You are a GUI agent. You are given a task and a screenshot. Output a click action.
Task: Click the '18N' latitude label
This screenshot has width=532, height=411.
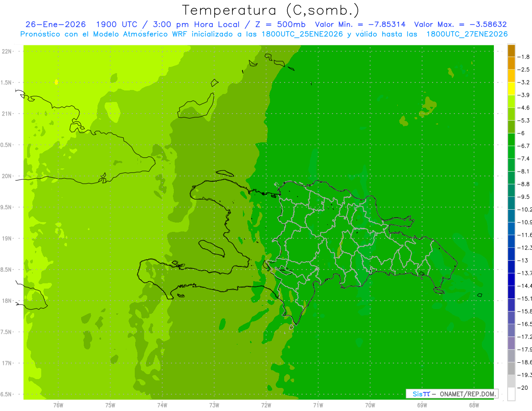click(x=7, y=301)
